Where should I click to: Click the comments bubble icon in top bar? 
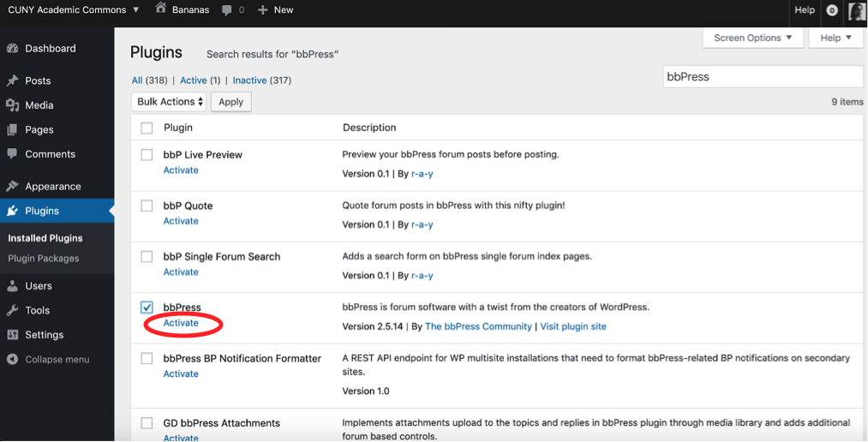click(x=226, y=10)
